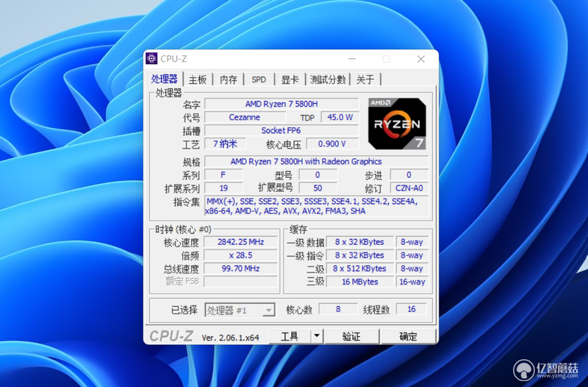588x387 pixels.
Task: Switch to the 主板 tab
Action: (x=198, y=79)
